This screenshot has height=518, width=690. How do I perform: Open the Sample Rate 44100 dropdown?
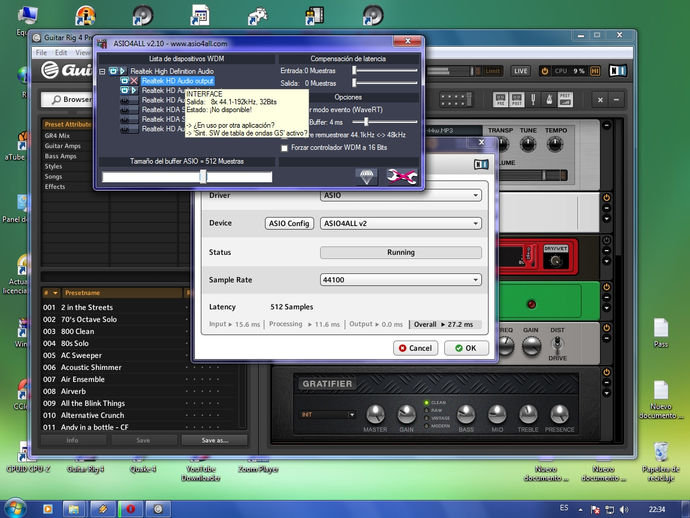[400, 280]
